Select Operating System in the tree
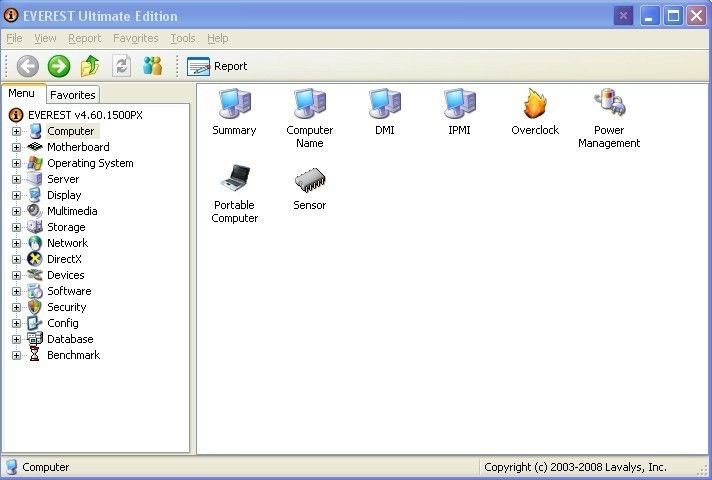This screenshot has width=712, height=480. tap(90, 163)
